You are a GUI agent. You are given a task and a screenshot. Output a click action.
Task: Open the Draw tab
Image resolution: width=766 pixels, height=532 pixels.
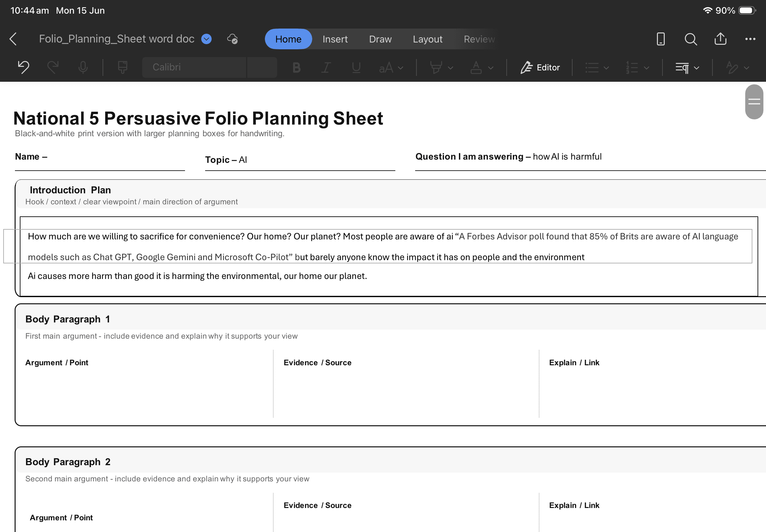point(380,39)
